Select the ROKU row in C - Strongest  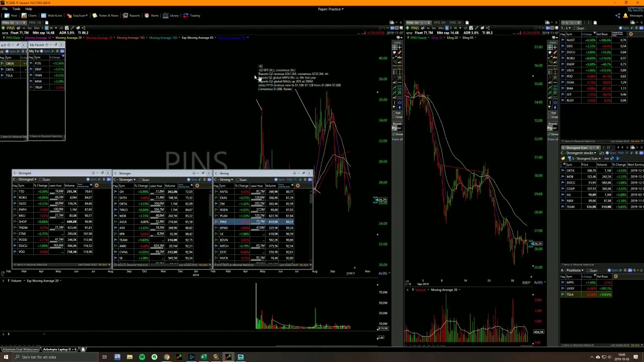click(52, 198)
